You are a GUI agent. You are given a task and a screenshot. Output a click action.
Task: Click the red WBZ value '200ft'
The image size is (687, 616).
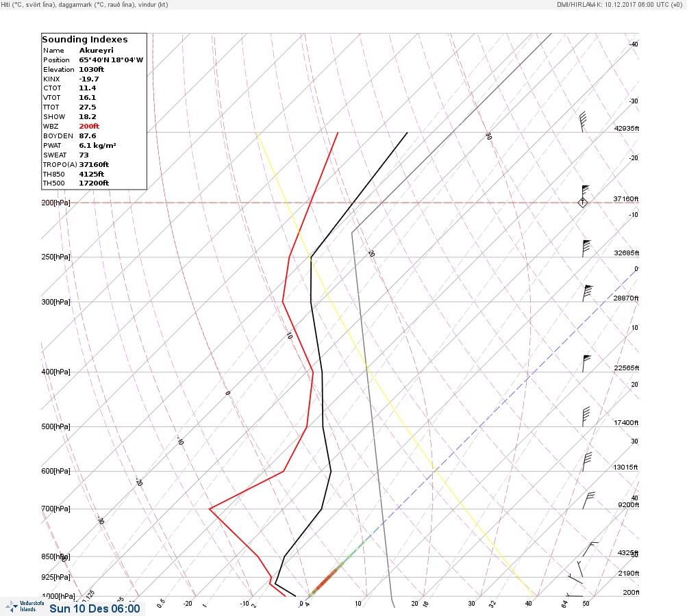coord(89,126)
